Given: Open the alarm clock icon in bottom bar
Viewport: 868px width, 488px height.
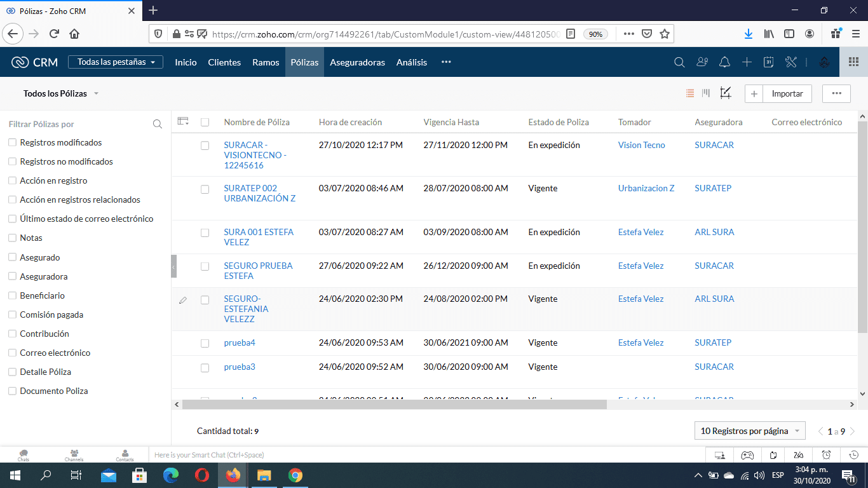Looking at the screenshot, I should (x=826, y=455).
